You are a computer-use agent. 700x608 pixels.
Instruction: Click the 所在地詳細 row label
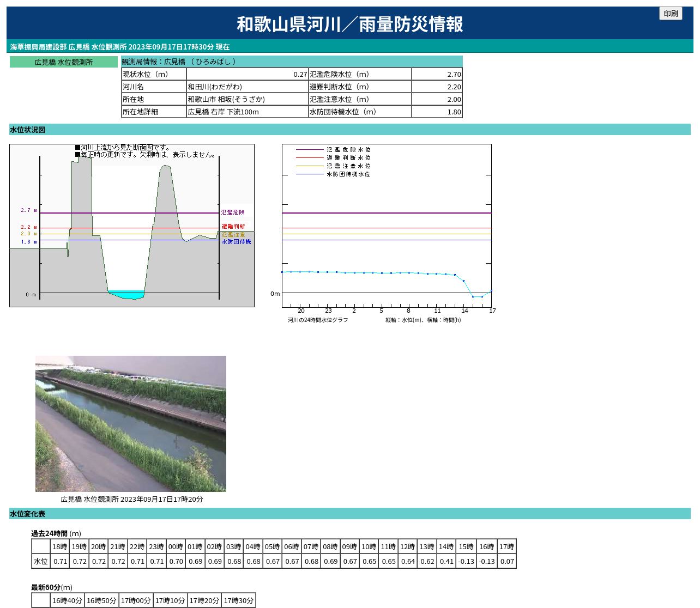[154, 112]
